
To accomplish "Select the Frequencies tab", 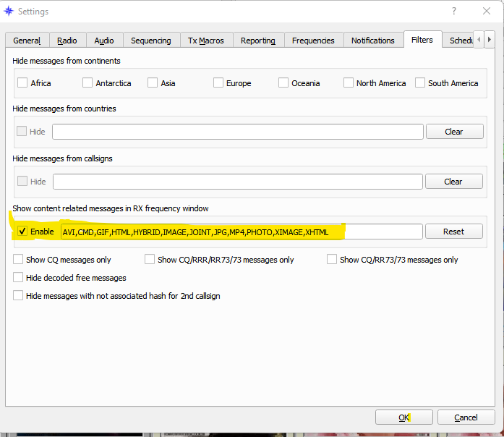I will (x=313, y=41).
